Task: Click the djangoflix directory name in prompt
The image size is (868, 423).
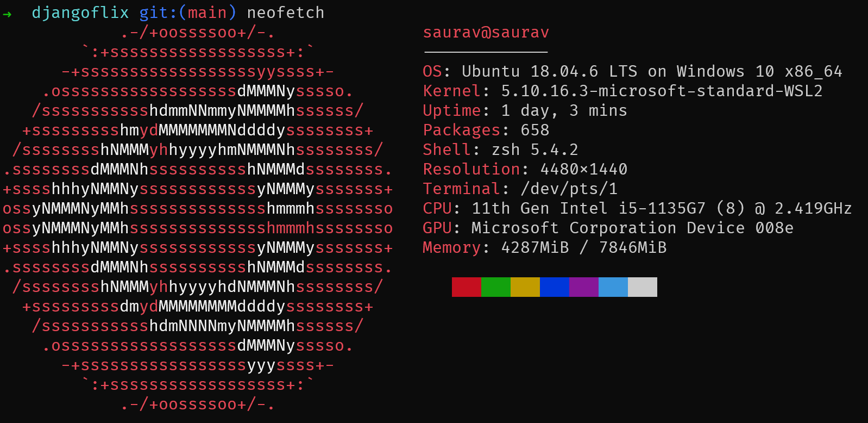Action: point(80,13)
